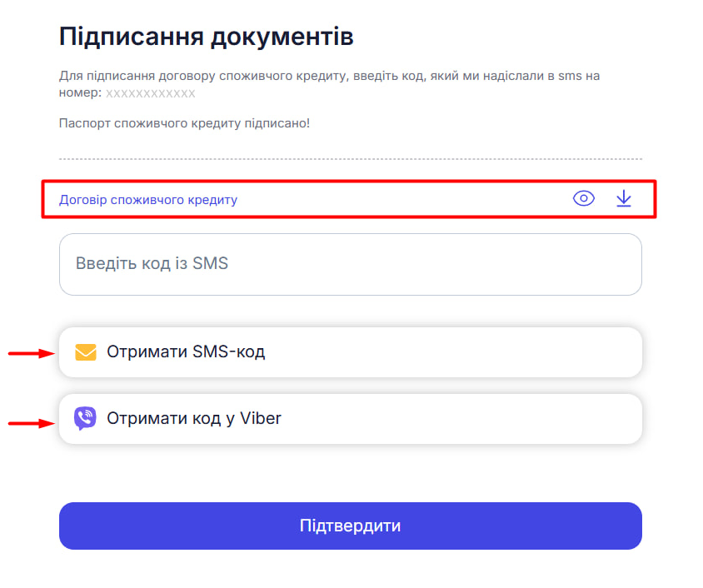Click the red arrow beside Viber button

pyautogui.click(x=31, y=423)
